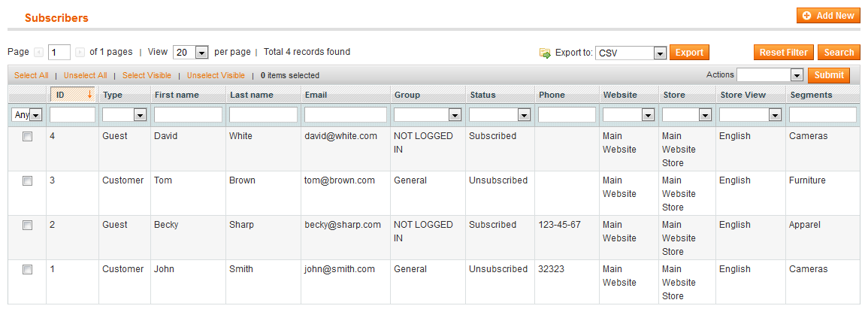This screenshot has height=312, width=868.
Task: Click the previous page arrow icon
Action: pos(39,52)
